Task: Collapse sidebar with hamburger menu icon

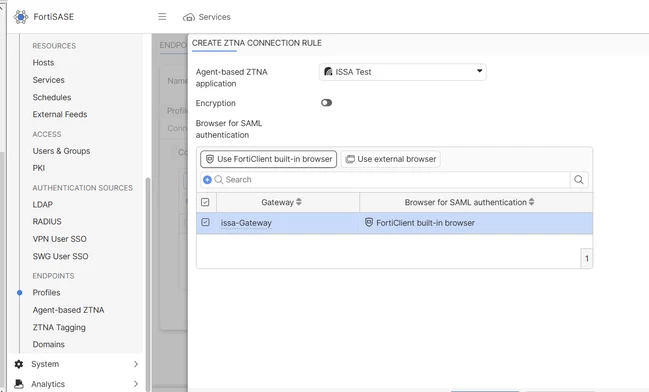Action: pyautogui.click(x=162, y=17)
